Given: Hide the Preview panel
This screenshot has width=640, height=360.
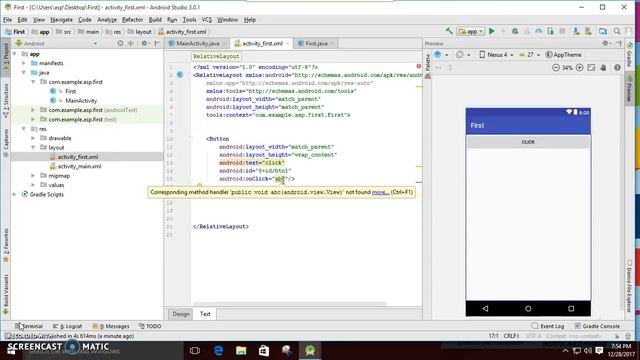Looking at the screenshot, I should 619,43.
